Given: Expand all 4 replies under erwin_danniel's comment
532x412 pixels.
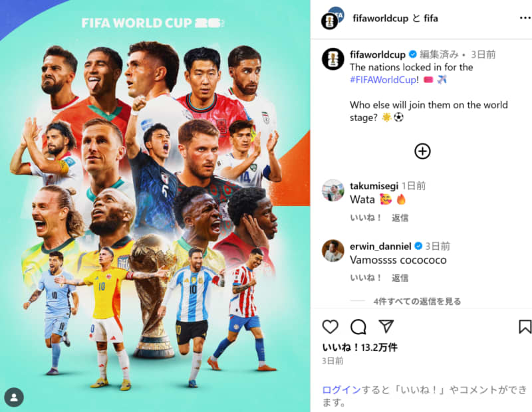Looking at the screenshot, I should [x=417, y=301].
